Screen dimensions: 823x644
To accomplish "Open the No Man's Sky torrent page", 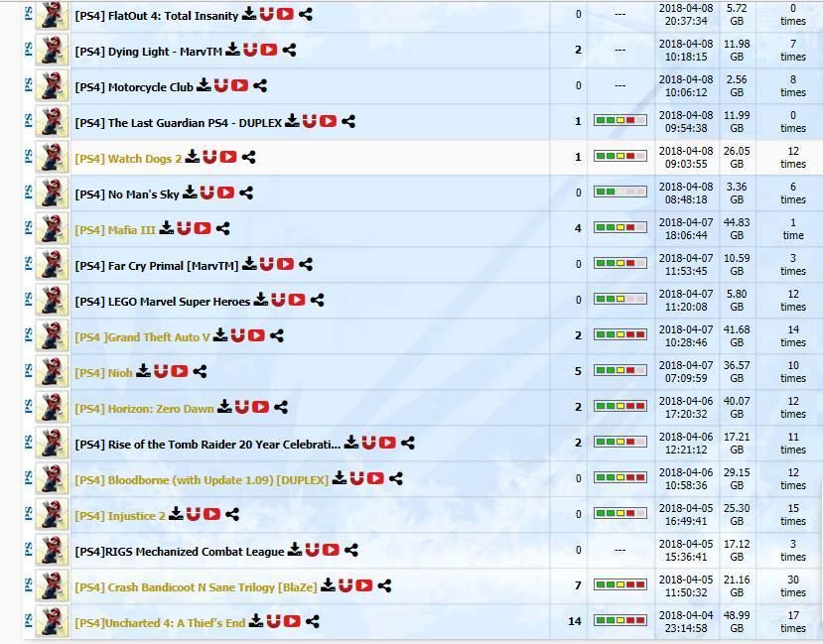I will (x=127, y=194).
